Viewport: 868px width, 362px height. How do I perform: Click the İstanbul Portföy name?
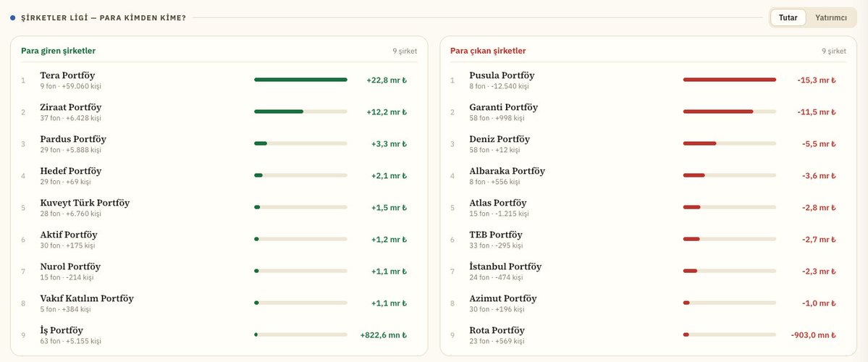pyautogui.click(x=505, y=267)
